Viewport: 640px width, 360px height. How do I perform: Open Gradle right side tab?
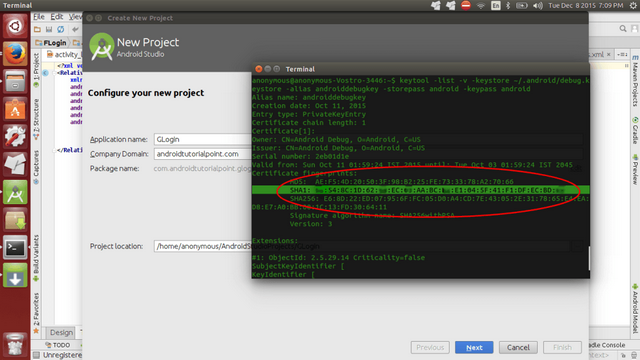[x=635, y=131]
